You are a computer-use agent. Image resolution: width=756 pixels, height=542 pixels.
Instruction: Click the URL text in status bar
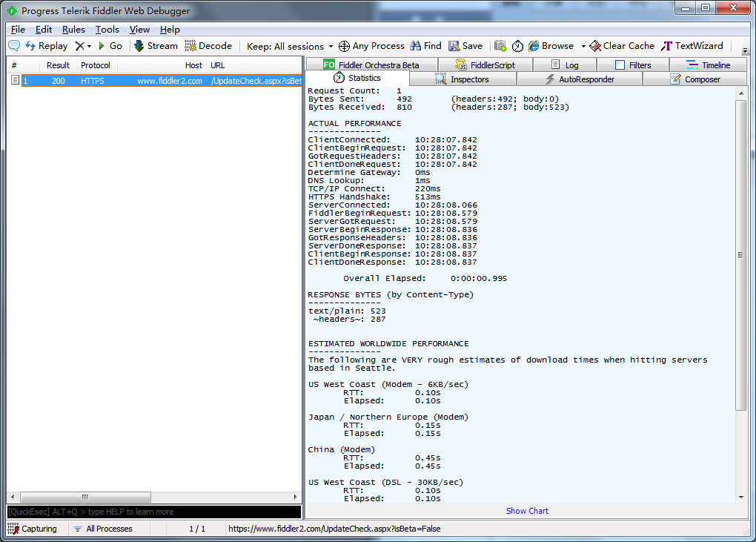point(334,529)
